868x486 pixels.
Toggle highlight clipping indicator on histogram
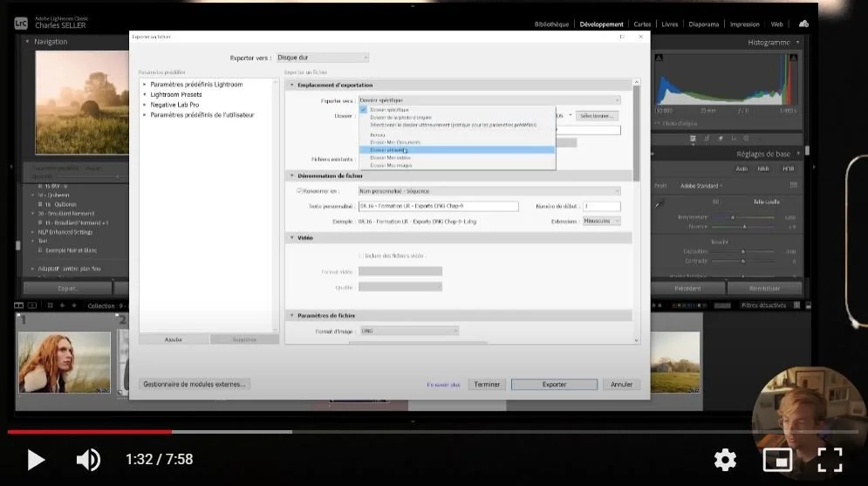point(793,58)
